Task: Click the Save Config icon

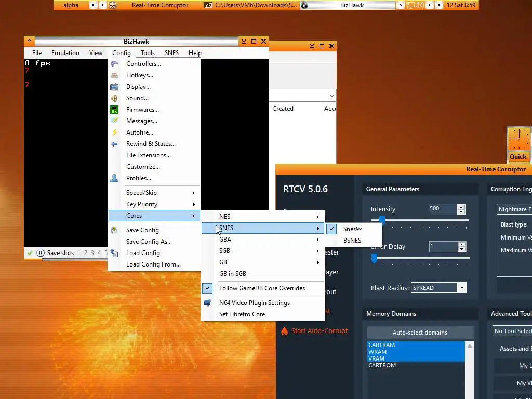Action: click(x=114, y=230)
